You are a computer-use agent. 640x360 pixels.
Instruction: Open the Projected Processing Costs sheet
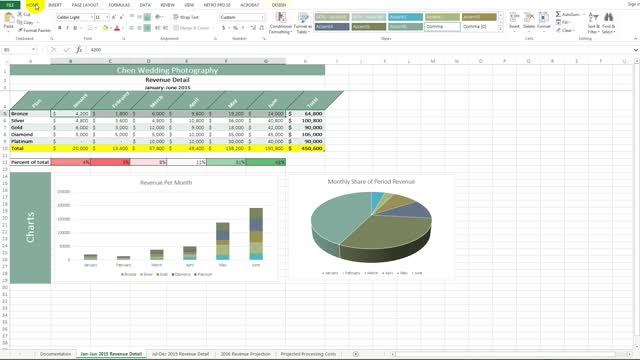click(x=308, y=354)
